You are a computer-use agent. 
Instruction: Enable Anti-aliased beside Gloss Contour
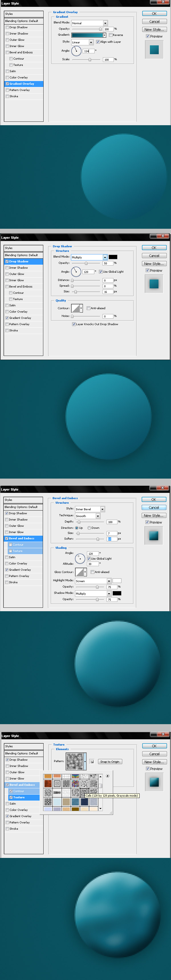[x=92, y=572]
